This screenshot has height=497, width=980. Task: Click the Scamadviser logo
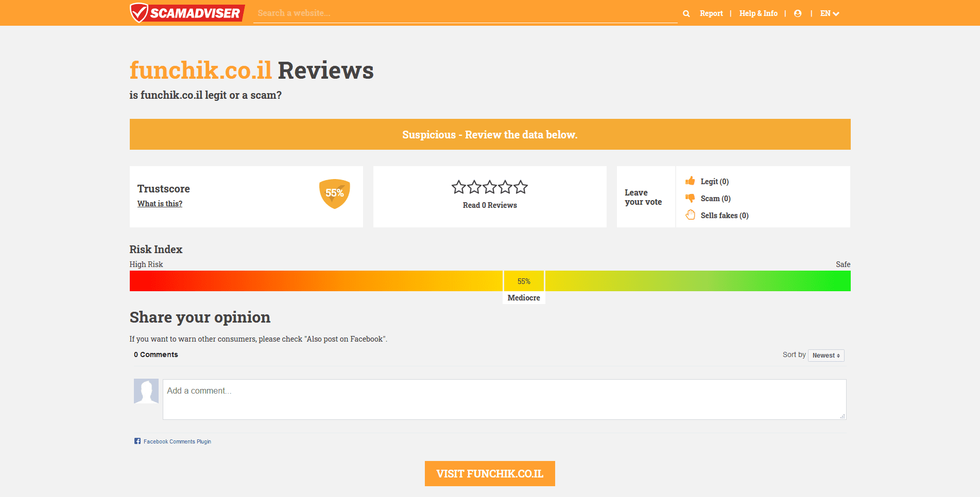pyautogui.click(x=187, y=13)
